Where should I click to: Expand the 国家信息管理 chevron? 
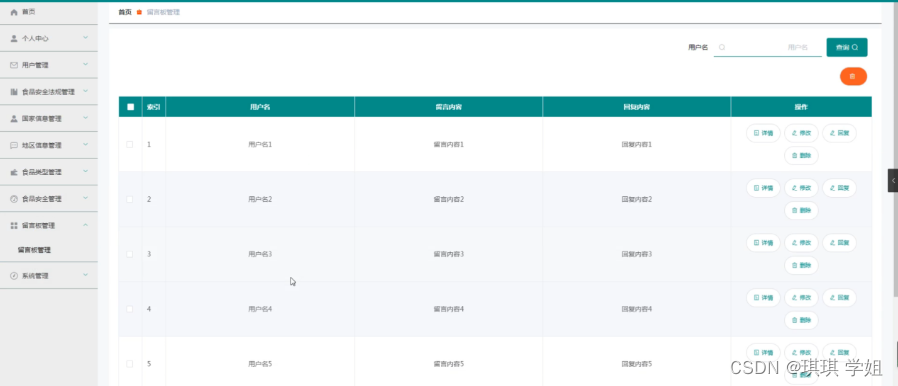(85, 118)
